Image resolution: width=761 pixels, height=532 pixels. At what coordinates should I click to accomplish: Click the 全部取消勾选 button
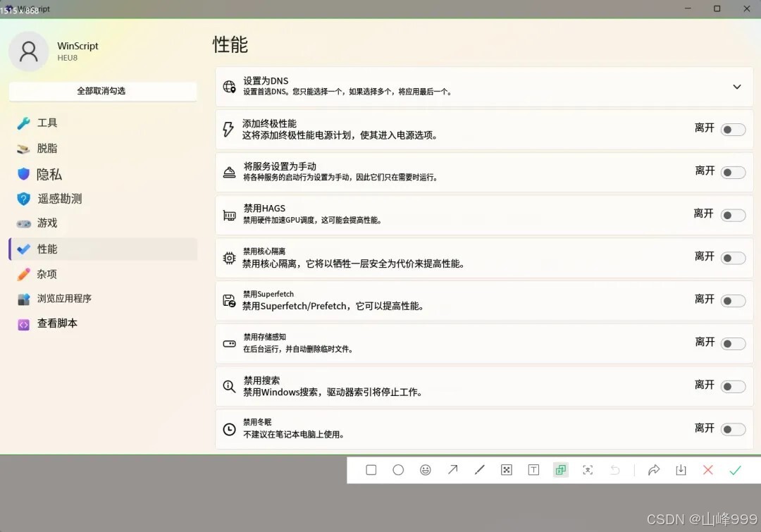click(x=103, y=92)
